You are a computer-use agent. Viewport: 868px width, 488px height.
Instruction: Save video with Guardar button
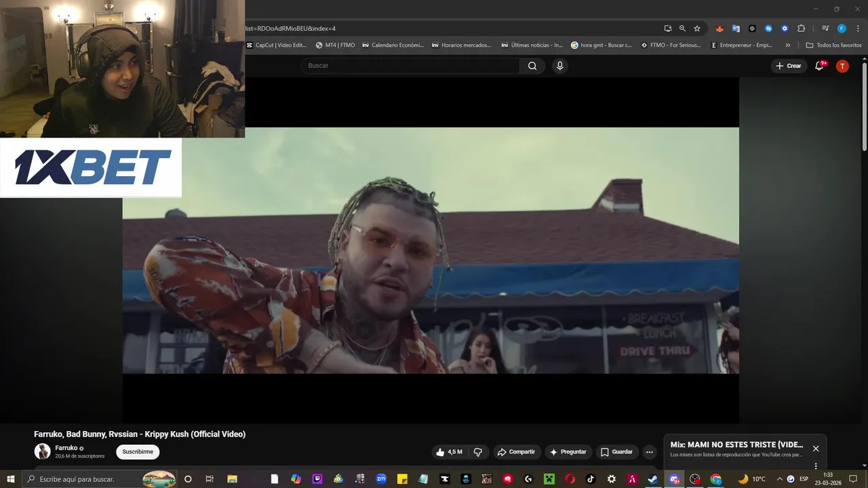pos(616,452)
